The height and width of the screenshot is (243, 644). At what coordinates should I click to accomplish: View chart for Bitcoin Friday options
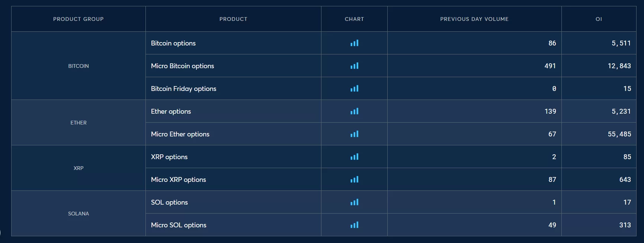pos(354,89)
